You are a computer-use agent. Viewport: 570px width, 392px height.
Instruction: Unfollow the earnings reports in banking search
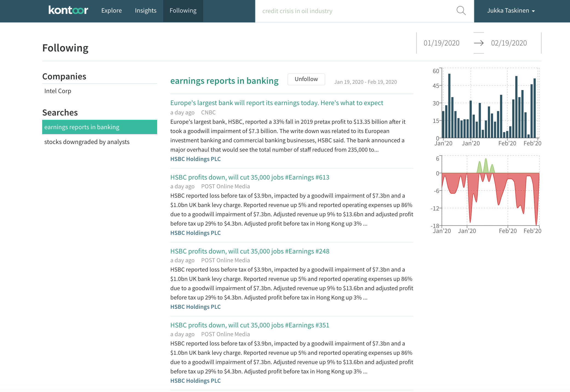[x=306, y=79]
